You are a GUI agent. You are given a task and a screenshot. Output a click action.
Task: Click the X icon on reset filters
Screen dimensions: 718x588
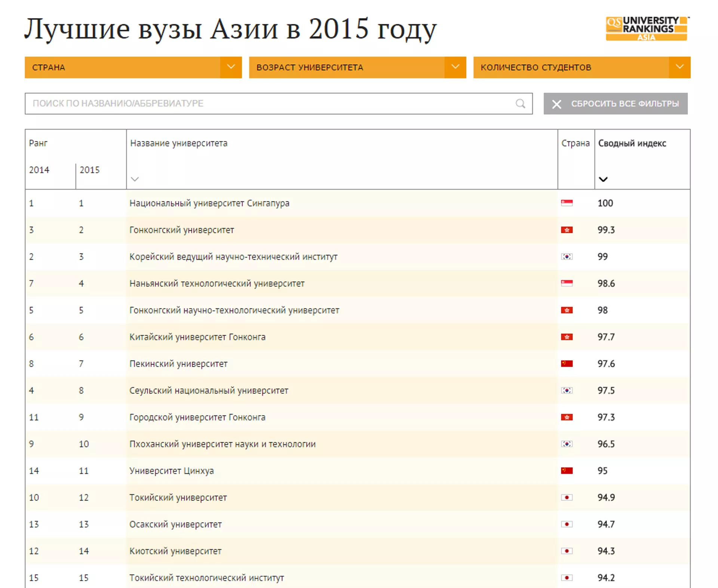[x=556, y=104]
